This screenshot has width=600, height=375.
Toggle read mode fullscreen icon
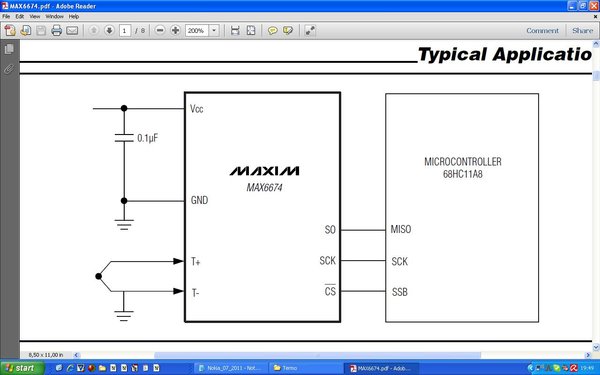click(x=310, y=30)
